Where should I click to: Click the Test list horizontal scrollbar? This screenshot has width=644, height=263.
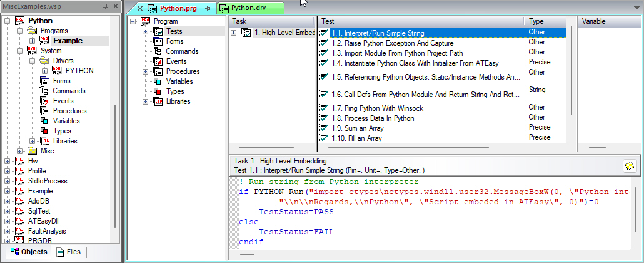click(x=409, y=147)
